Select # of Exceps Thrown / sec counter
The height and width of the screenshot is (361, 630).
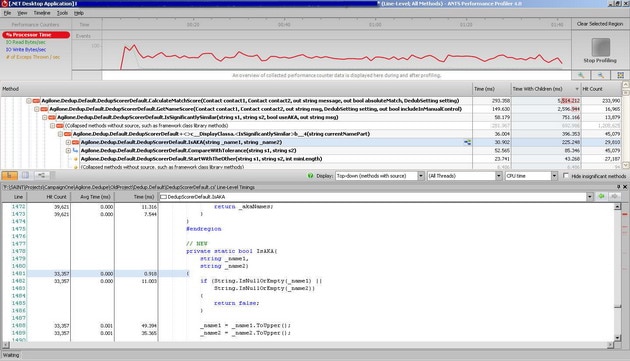pos(33,57)
